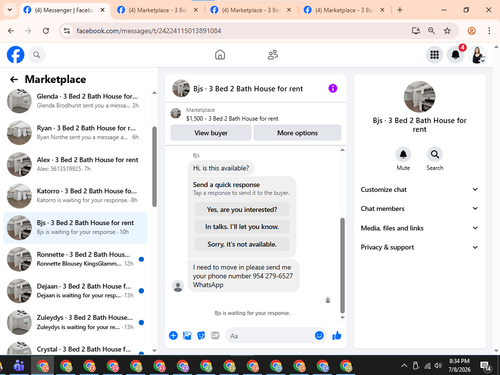Switch to Messenger | Facebook tab

(x=65, y=10)
